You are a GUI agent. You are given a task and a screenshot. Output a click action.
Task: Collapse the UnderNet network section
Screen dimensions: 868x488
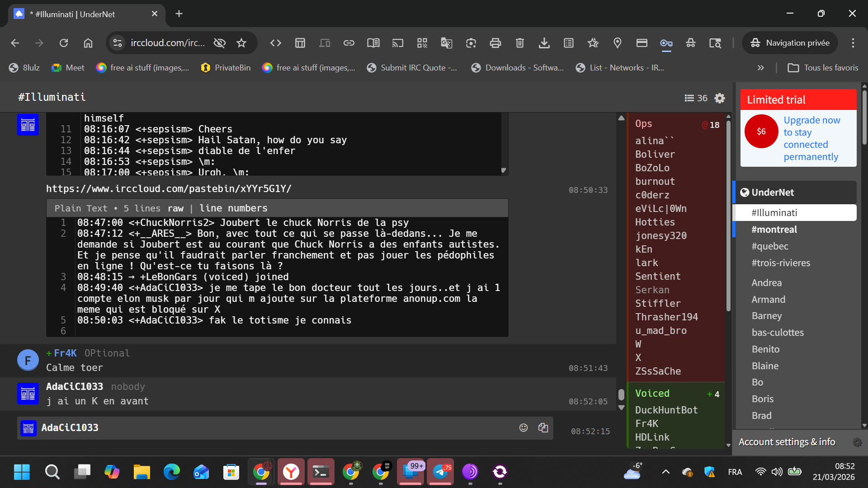[x=773, y=192]
